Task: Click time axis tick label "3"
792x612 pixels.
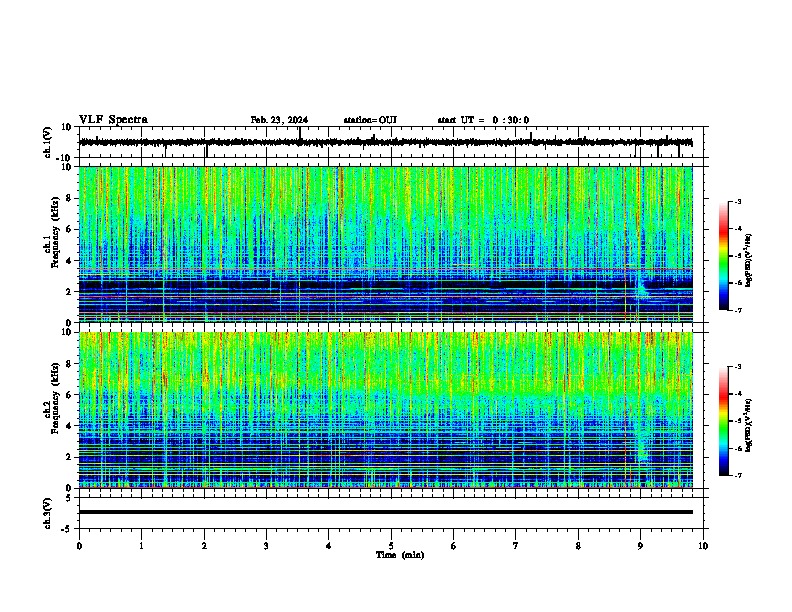Action: pos(266,546)
